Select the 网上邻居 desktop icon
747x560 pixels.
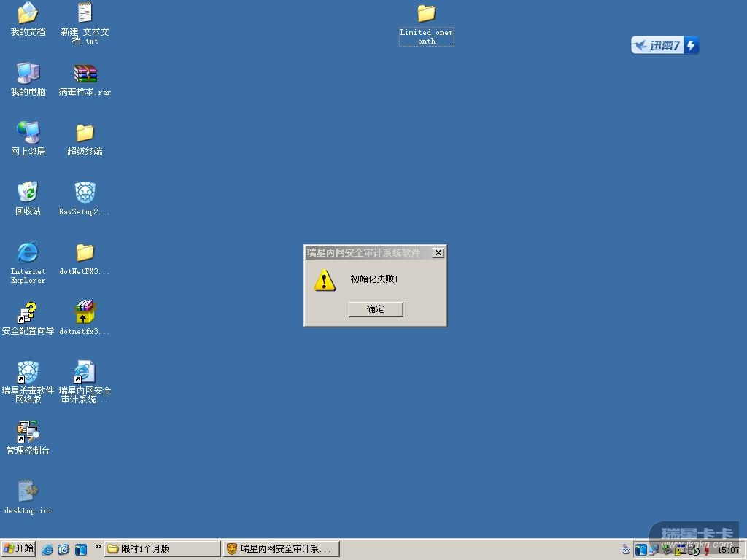click(28, 133)
